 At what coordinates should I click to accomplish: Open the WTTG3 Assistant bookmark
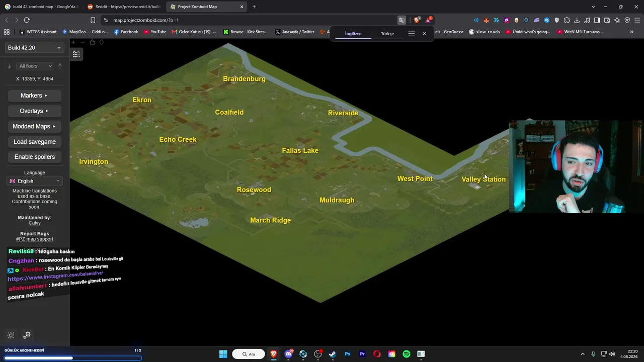38,32
